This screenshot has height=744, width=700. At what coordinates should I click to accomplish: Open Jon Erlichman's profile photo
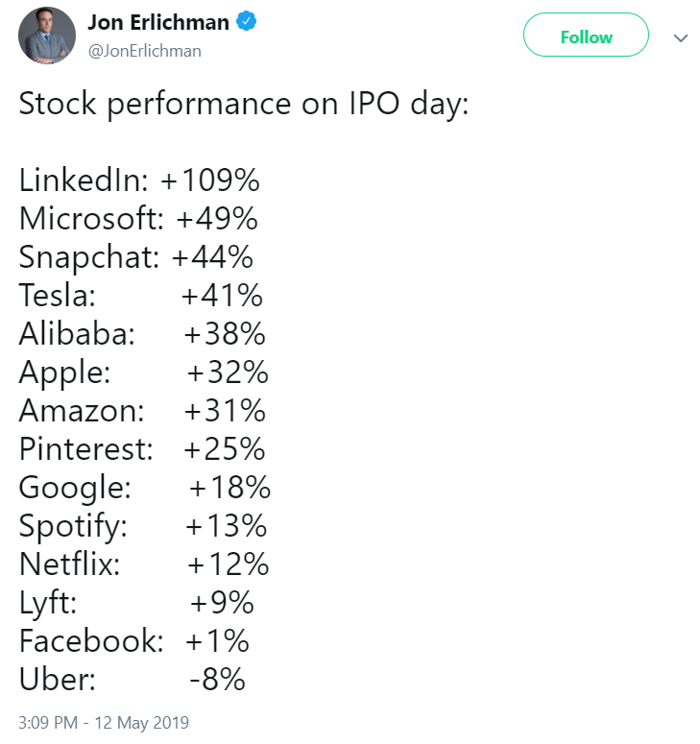click(47, 36)
